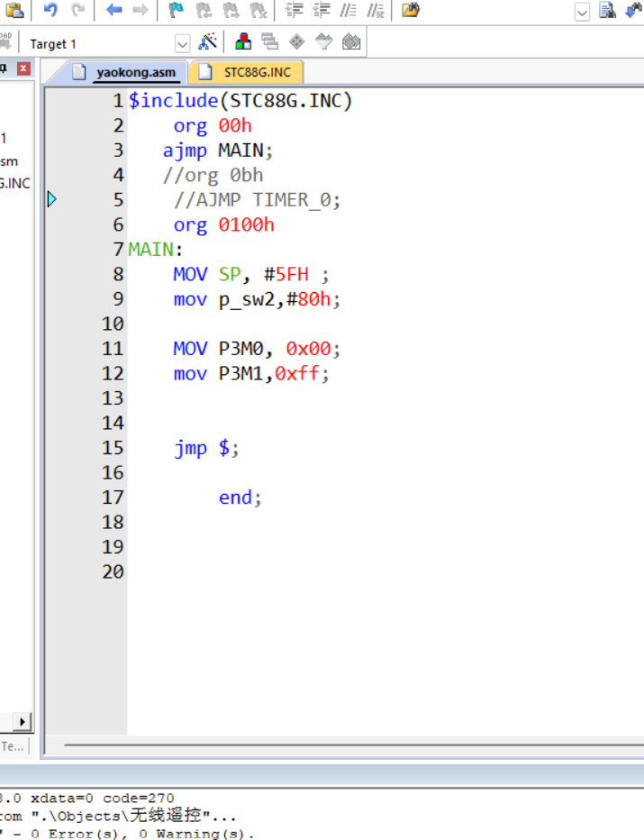This screenshot has height=840, width=644.
Task: Click the project panel scroll right arrow
Action: pos(22,722)
